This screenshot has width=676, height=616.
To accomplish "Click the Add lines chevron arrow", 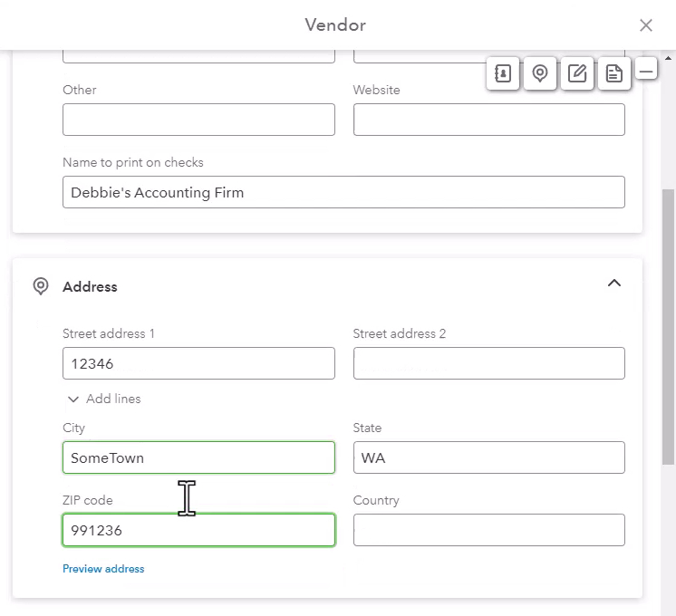I will [73, 399].
